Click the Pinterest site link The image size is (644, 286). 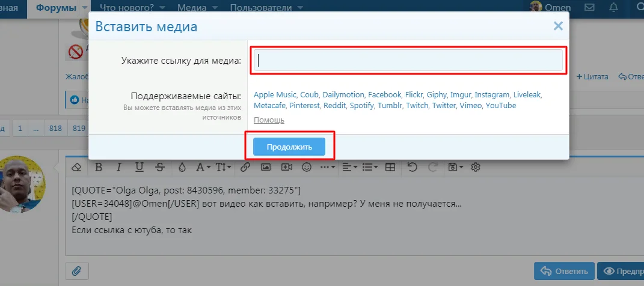point(304,106)
